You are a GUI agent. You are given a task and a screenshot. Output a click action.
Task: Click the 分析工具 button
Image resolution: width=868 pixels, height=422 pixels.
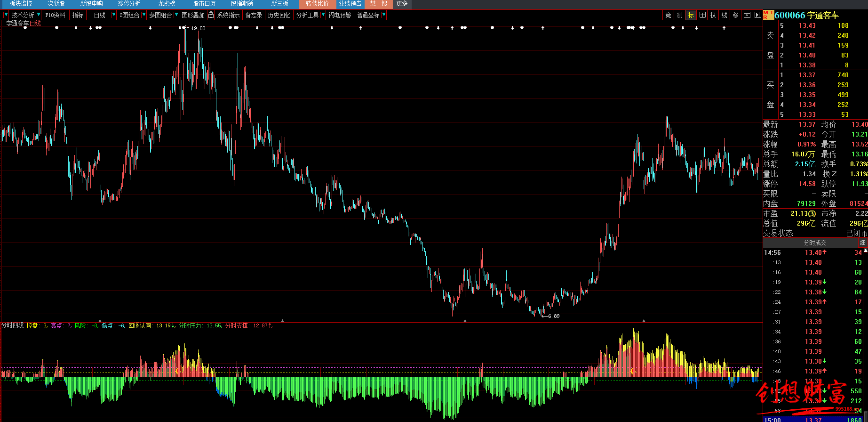click(307, 15)
